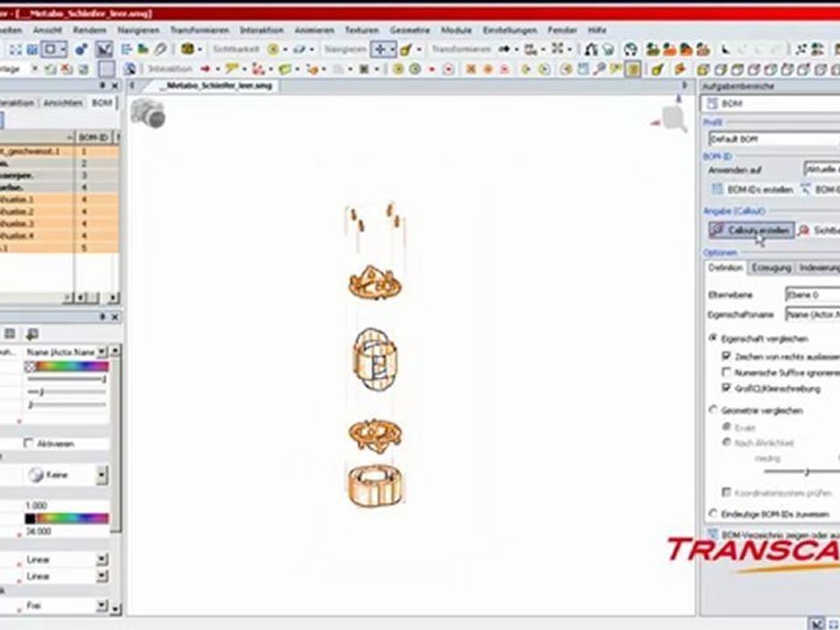Open the 'Anwenden auf' dropdown
This screenshot has height=630, width=840.
point(822,169)
